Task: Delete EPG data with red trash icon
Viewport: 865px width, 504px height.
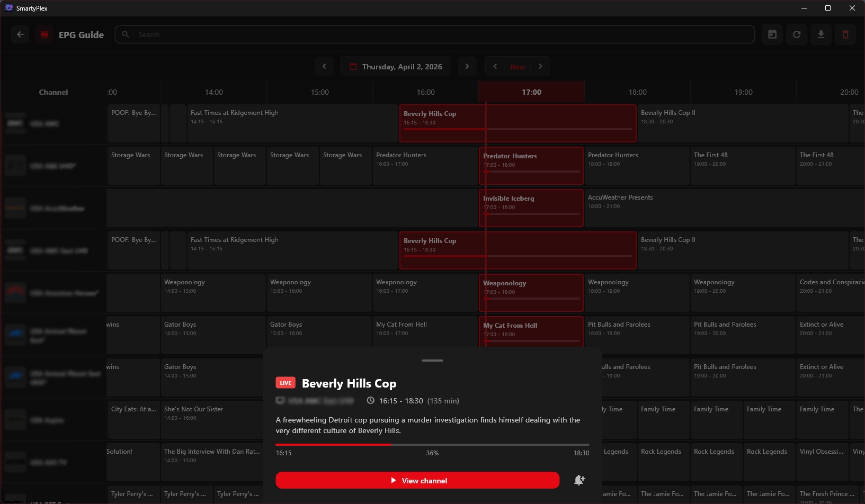Action: [845, 34]
